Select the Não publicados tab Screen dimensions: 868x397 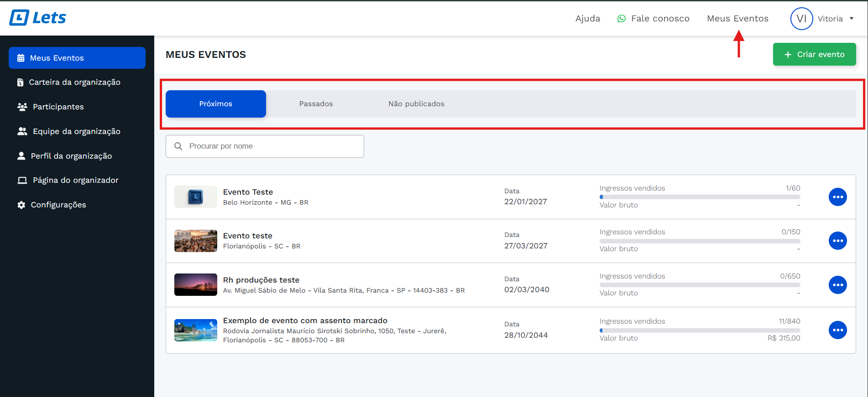click(416, 104)
